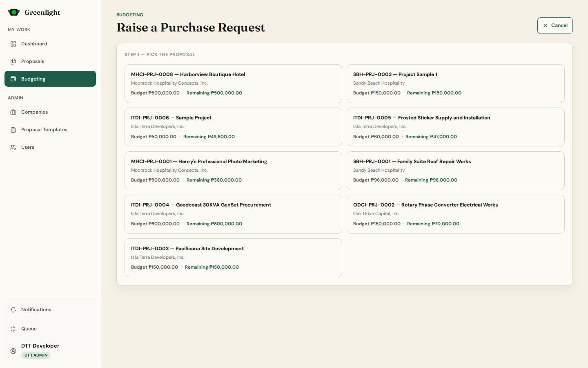Pick MHCI-PRJ-0008 Harborview Boutique Hotel proposal
The image size is (588, 368).
233,83
